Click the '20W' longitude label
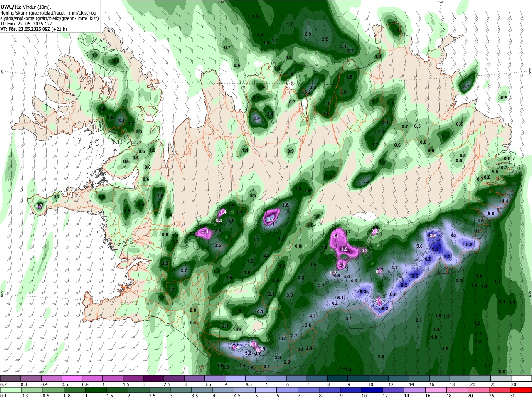This screenshot has height=399, width=532. 221,2
